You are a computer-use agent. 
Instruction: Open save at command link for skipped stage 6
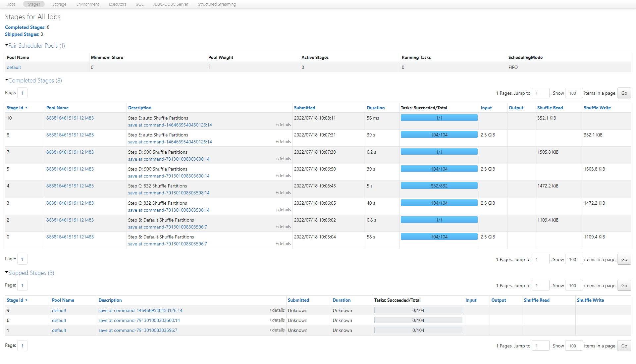139,320
